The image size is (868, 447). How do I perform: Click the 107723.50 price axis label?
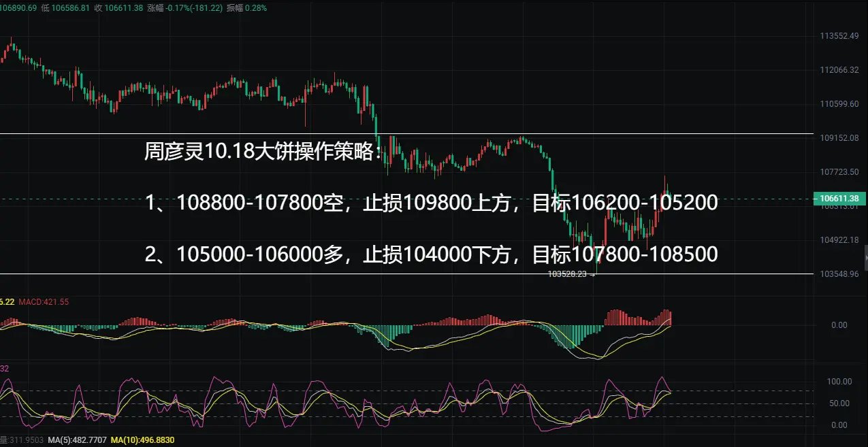840,172
